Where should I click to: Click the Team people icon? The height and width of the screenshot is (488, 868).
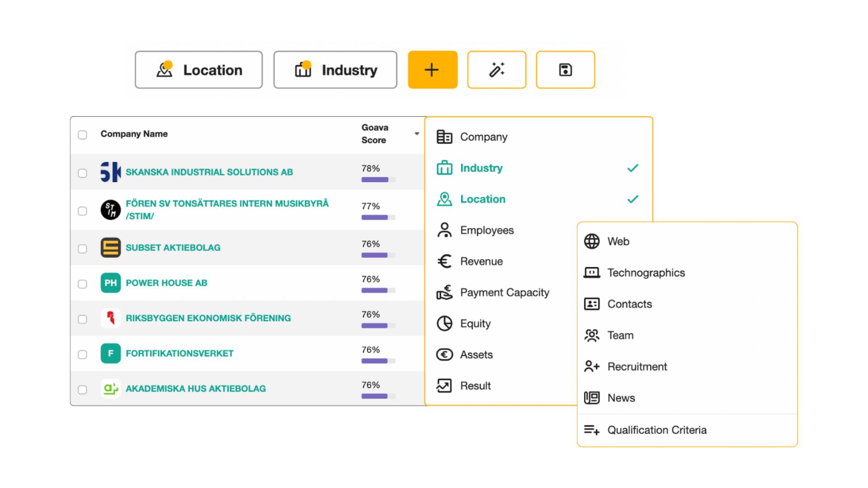tap(592, 335)
